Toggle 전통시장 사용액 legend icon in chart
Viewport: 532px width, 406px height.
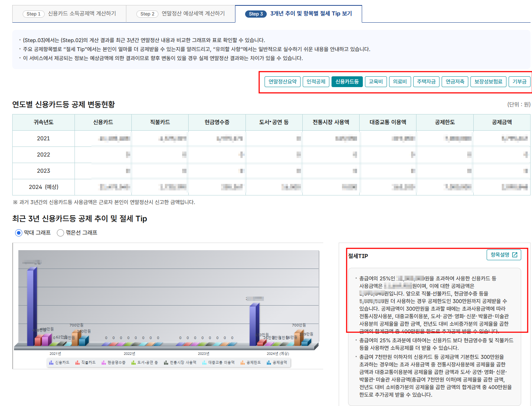coord(166,362)
